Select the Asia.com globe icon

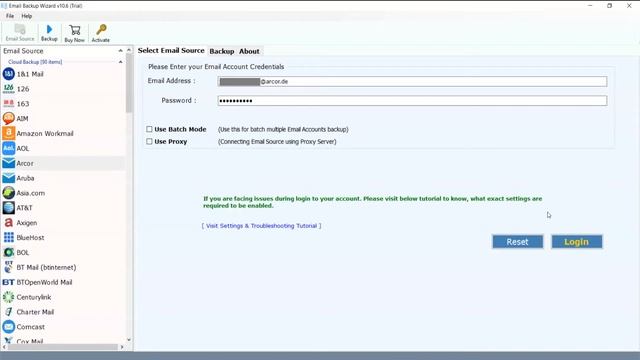[x=9, y=193]
